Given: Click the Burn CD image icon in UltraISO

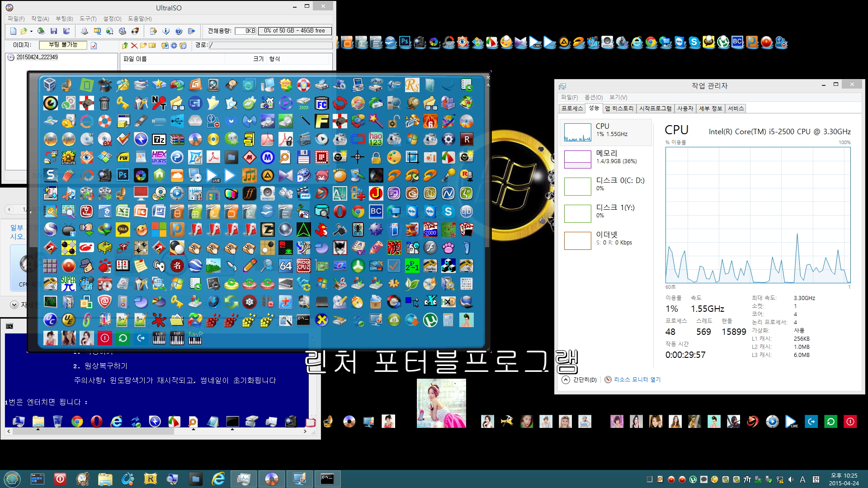Looking at the screenshot, I should pos(135,31).
